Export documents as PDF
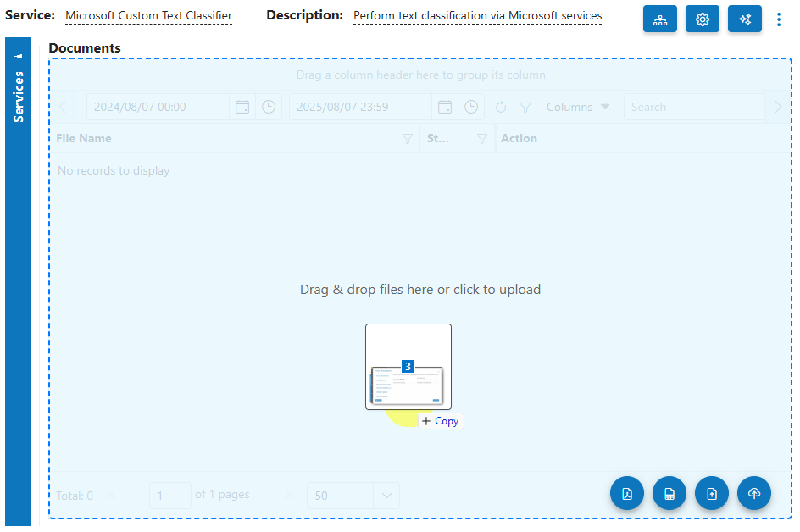 pyautogui.click(x=627, y=493)
